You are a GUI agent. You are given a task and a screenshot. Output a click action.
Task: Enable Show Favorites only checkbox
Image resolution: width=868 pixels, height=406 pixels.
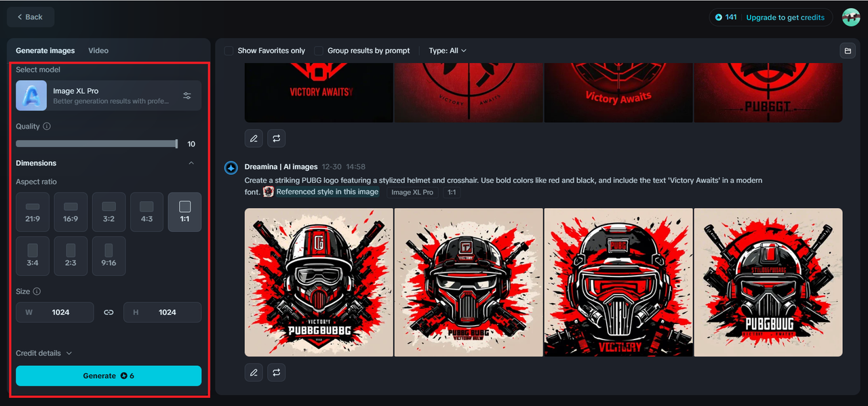tap(229, 51)
